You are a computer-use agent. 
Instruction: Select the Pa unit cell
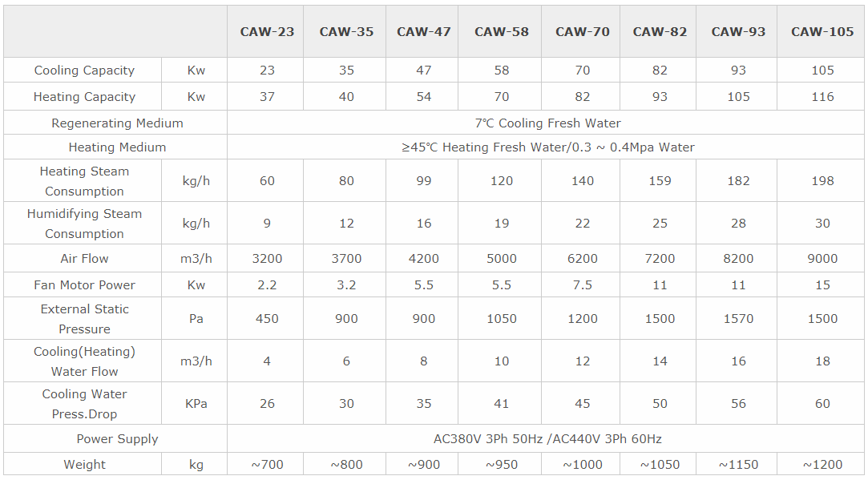(196, 319)
